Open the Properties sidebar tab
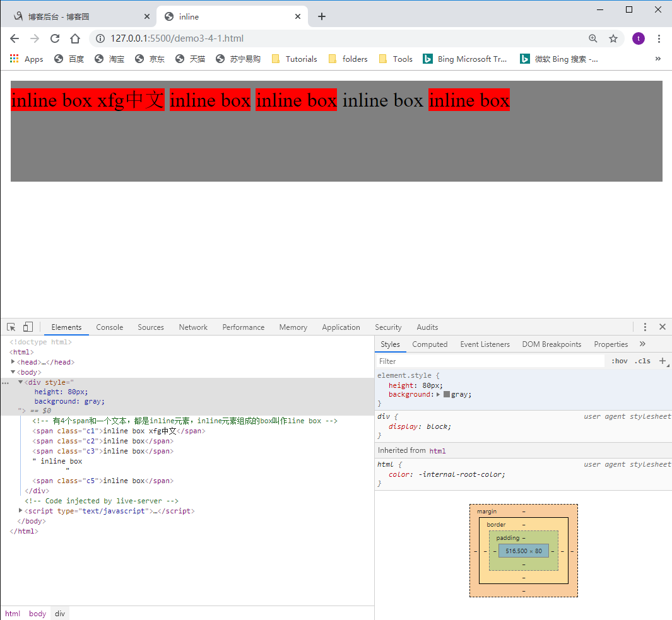The width and height of the screenshot is (672, 620). coord(610,344)
